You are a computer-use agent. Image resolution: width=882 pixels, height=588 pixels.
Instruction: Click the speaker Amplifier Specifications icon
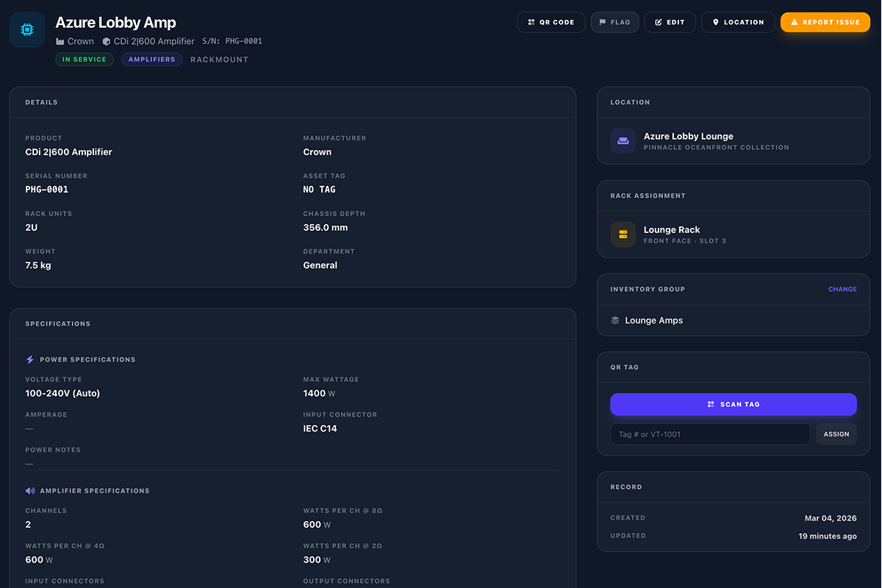29,490
